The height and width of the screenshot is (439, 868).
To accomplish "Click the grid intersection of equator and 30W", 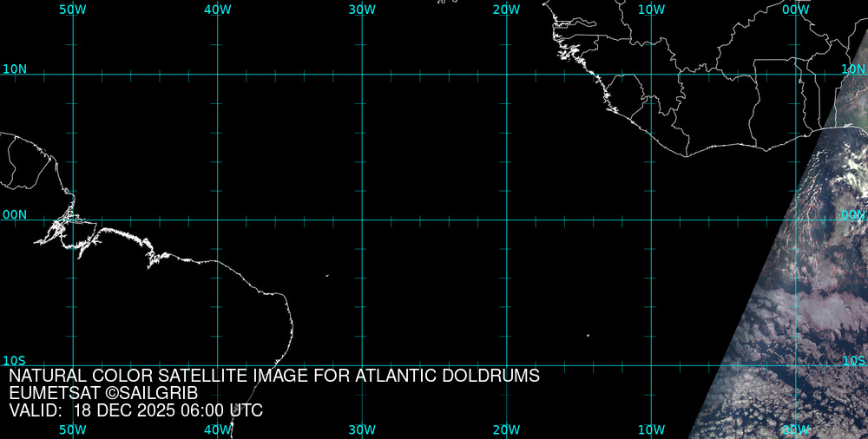I will coord(362,219).
